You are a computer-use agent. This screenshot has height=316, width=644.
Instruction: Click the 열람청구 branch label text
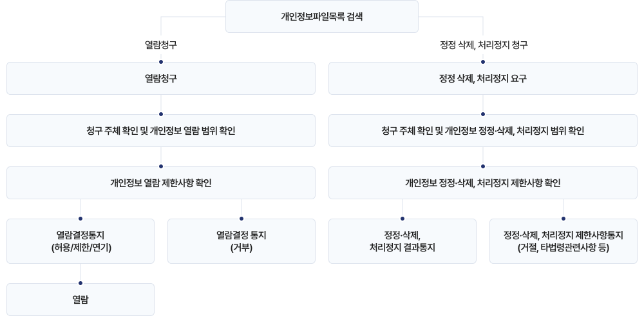click(x=161, y=45)
